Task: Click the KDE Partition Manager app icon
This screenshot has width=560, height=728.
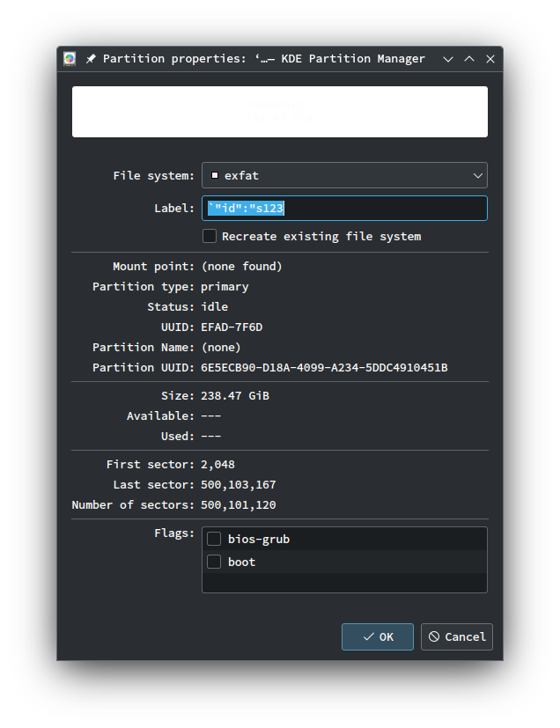Action: 70,59
